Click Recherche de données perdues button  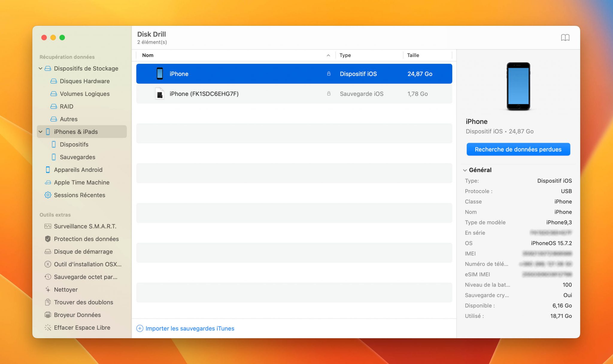click(x=518, y=149)
